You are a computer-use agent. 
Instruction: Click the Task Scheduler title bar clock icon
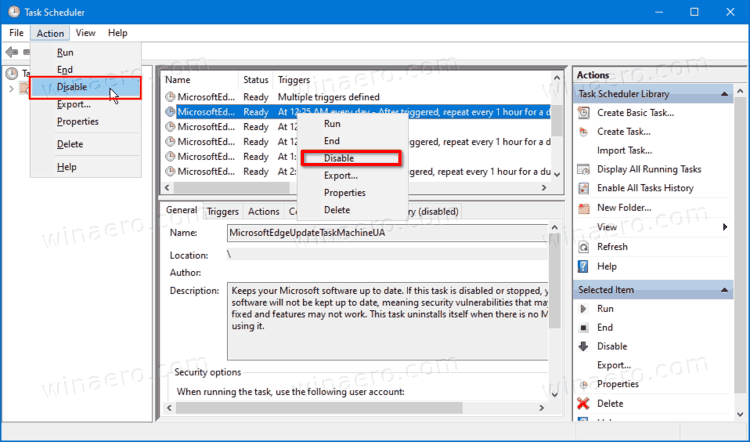coord(14,12)
